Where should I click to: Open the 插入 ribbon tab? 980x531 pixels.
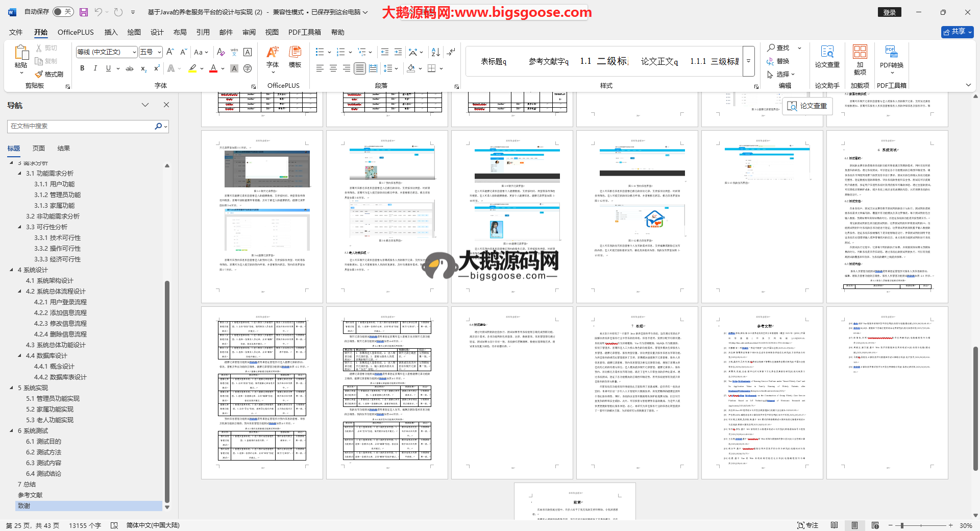point(111,32)
